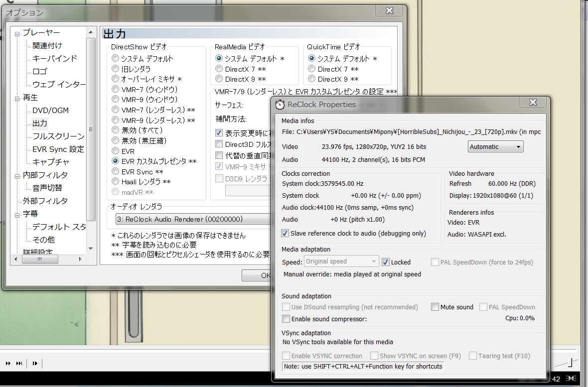This screenshot has width=588, height=387.
Task: Click the skip-to-next playback icon
Action: click(19, 363)
